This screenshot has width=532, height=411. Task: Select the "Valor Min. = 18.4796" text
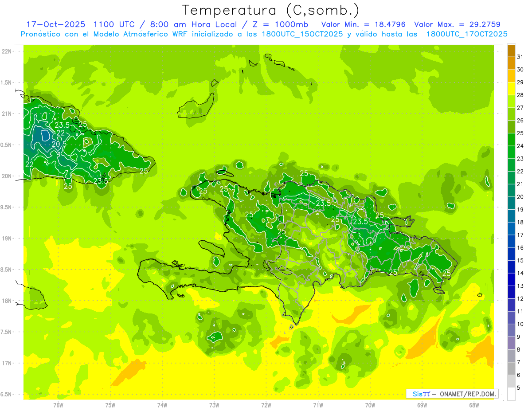pos(363,24)
